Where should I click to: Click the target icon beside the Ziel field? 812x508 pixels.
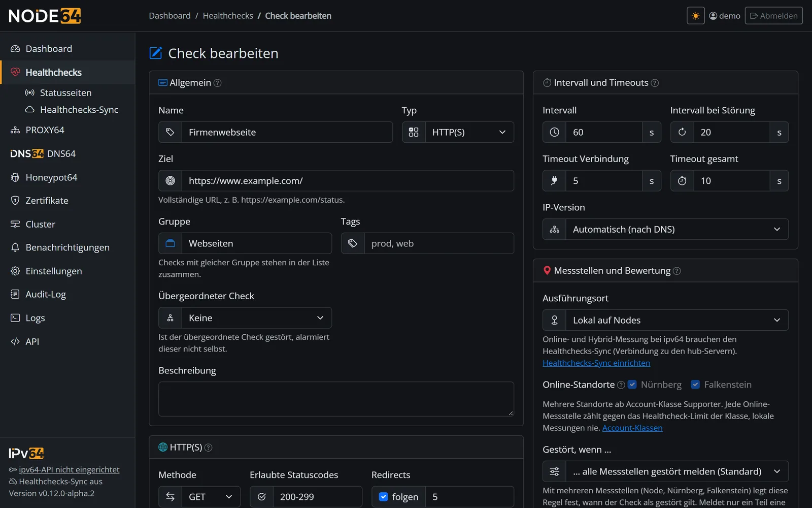[x=171, y=181]
